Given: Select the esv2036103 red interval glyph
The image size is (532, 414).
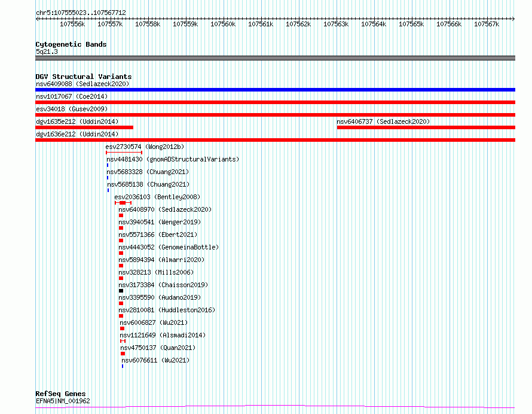Looking at the screenshot, I should [x=123, y=203].
